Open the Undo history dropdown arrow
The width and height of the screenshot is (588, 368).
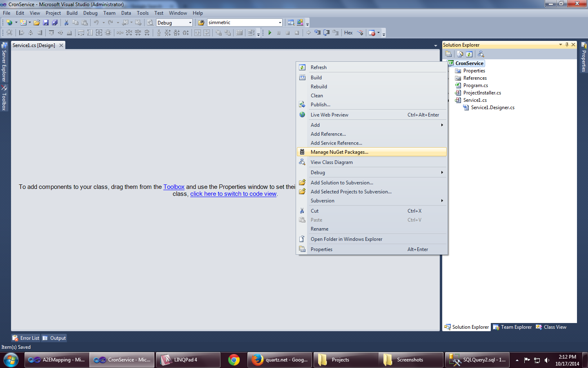point(103,22)
